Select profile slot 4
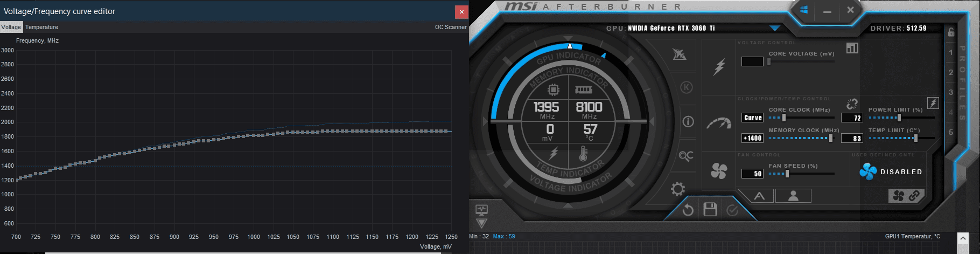Screen dimensions: 980x254 click(951, 112)
